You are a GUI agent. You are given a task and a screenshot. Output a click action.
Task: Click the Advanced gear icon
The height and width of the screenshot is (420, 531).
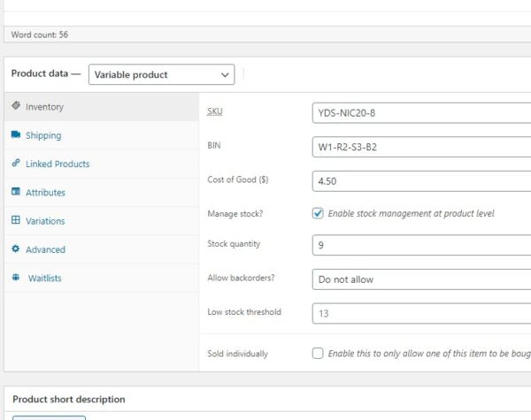point(16,249)
